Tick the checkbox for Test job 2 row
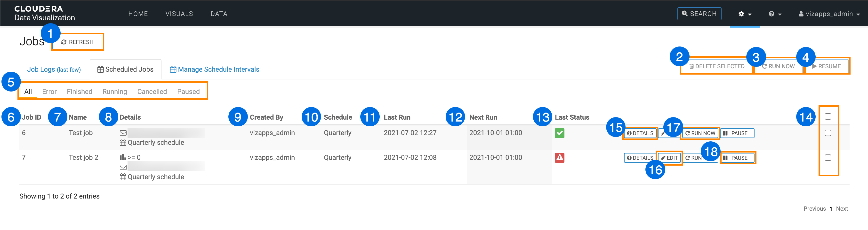Image resolution: width=868 pixels, height=230 pixels. [828, 158]
